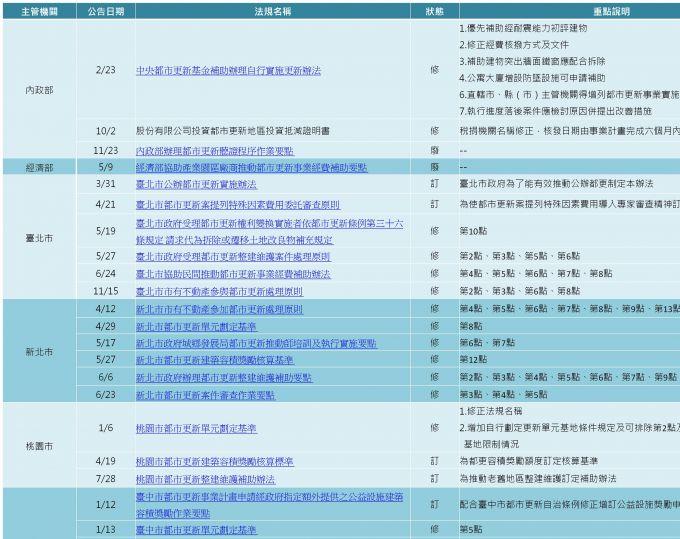Select the 第12點 description cell

tap(473, 359)
